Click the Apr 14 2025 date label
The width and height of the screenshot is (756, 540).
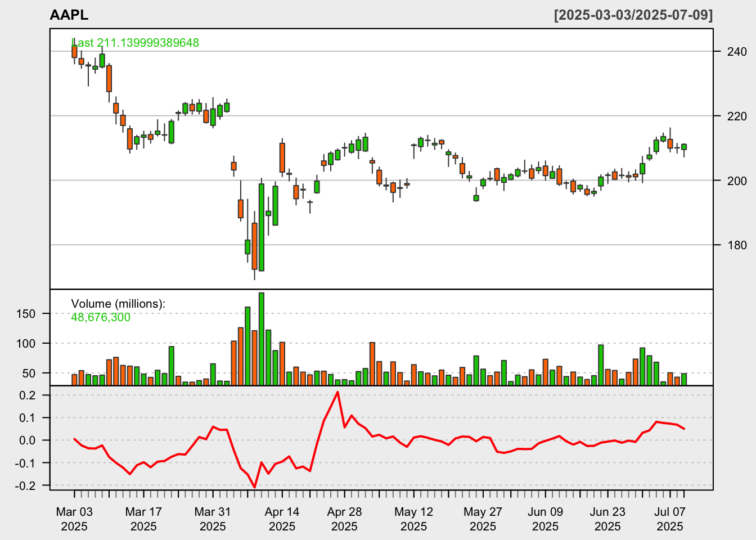(x=282, y=519)
